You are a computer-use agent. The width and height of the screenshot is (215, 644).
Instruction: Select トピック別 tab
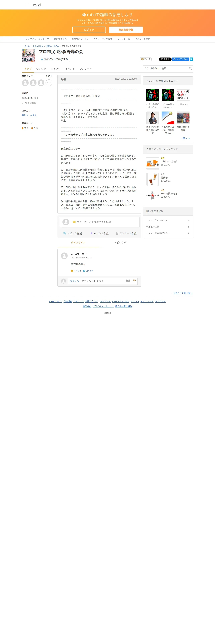[120, 243]
